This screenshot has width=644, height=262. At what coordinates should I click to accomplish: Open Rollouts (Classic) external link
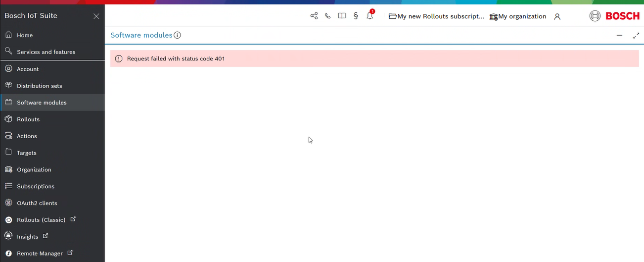tap(41, 220)
